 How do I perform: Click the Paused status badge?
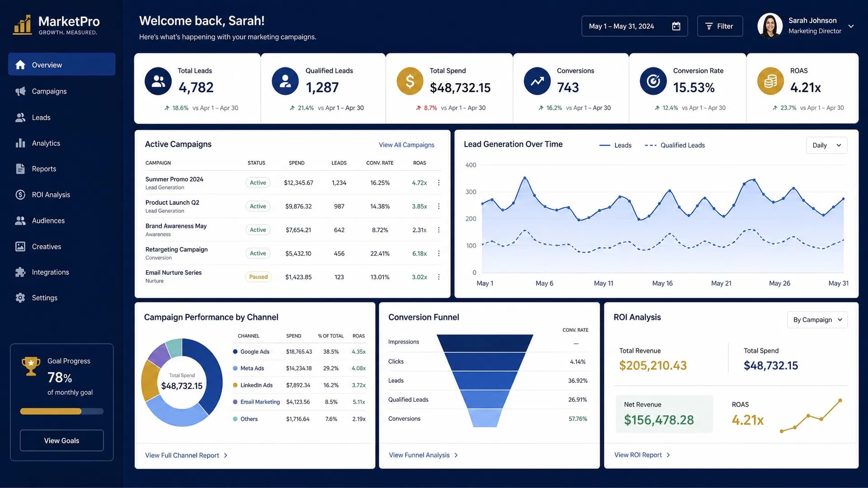point(258,277)
